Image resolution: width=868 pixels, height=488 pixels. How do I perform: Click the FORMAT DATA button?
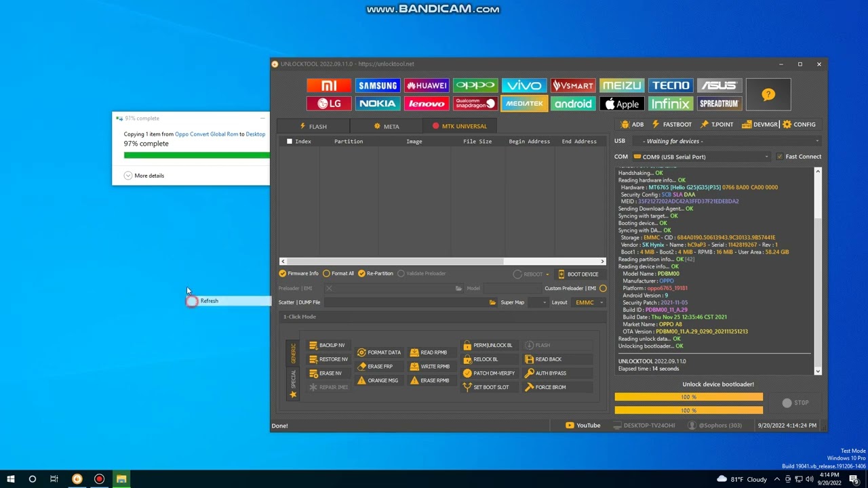[x=379, y=352]
